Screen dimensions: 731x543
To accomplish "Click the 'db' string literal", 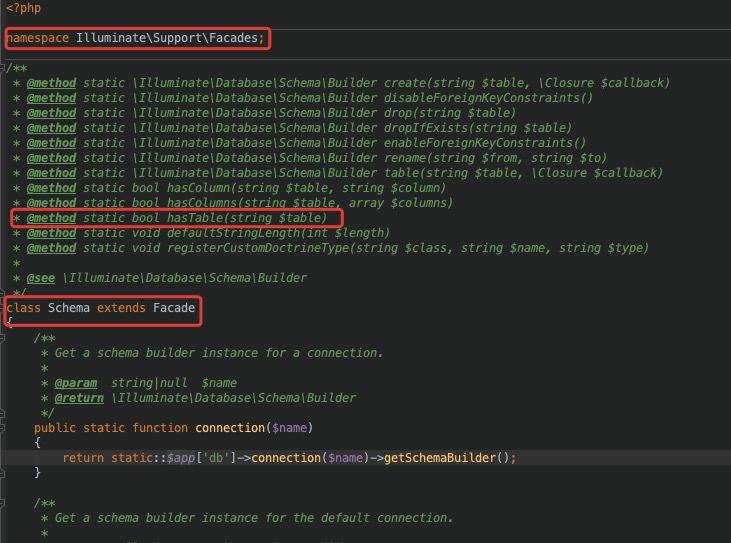I will point(216,458).
